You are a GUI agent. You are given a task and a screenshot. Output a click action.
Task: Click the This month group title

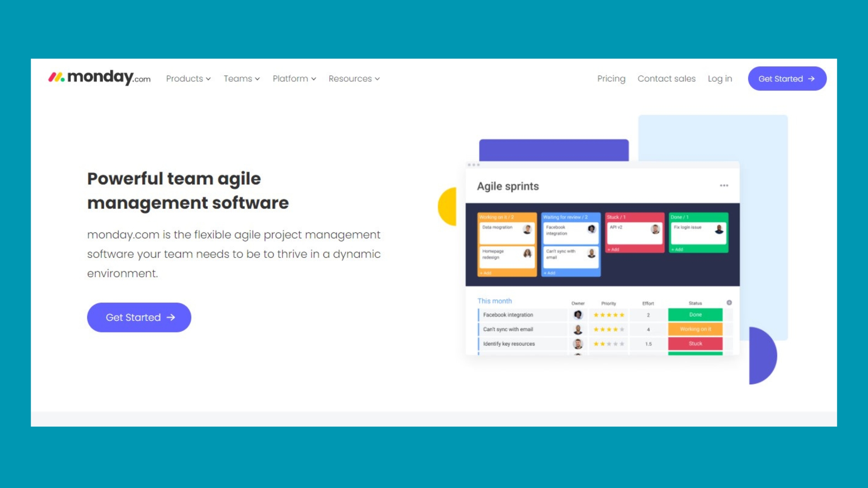(494, 301)
